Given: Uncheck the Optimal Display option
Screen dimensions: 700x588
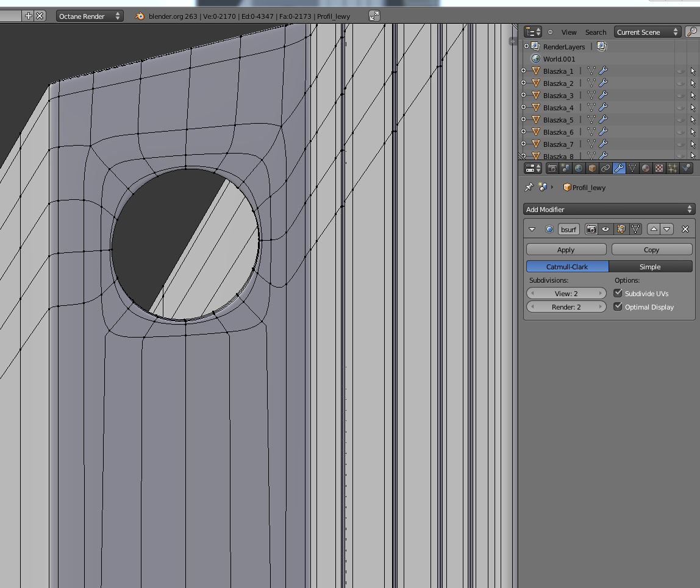Looking at the screenshot, I should 618,306.
